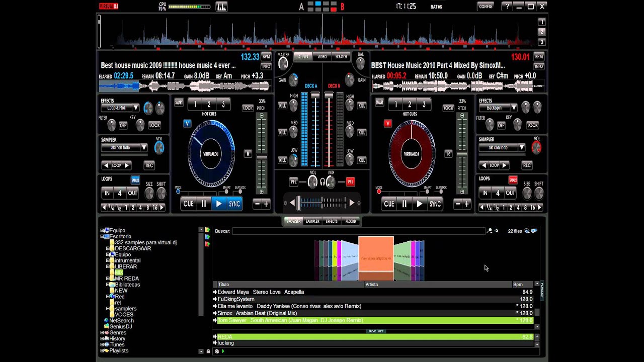This screenshot has width=644, height=362.
Task: Click the search magnifier icon in browser
Action: click(490, 231)
